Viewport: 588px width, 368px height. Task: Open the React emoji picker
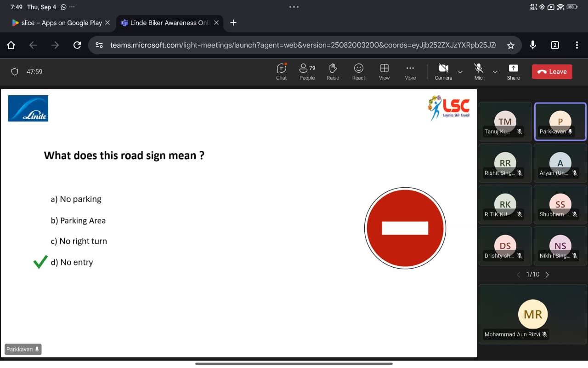358,72
